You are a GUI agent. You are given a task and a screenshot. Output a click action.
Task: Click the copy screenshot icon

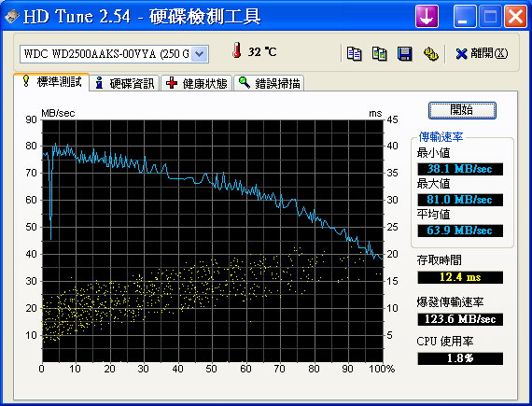tap(379, 53)
